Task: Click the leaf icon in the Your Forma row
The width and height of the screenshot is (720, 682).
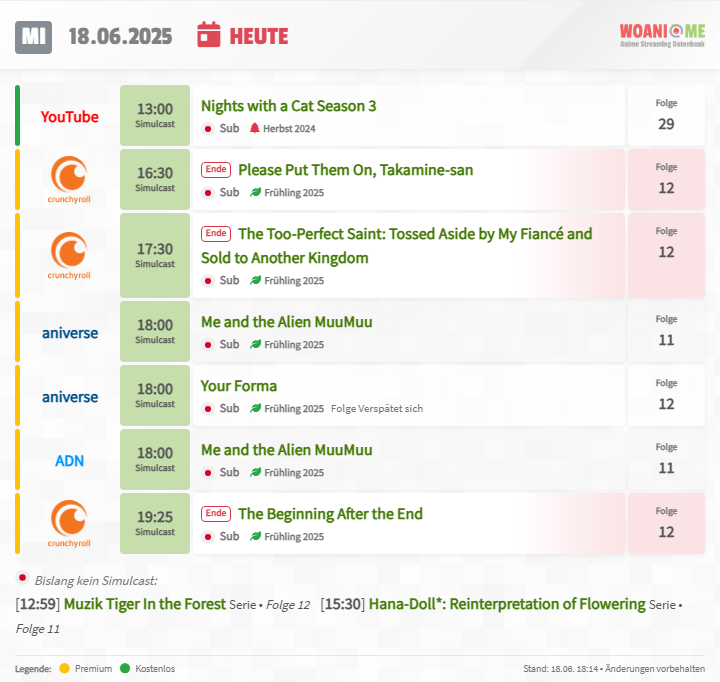Action: tap(255, 408)
